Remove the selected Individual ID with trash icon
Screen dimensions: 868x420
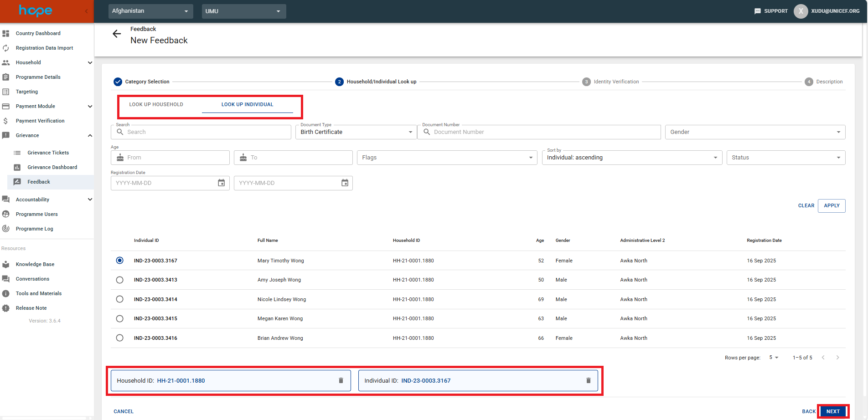588,380
